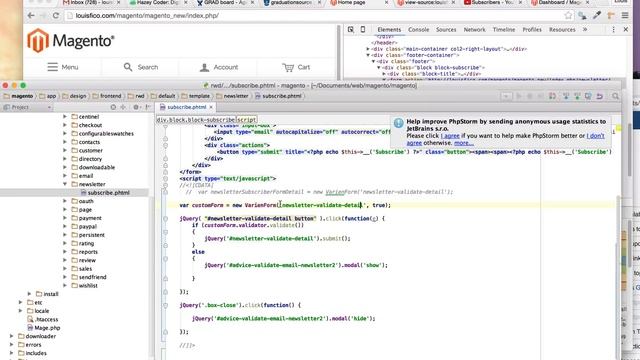The height and width of the screenshot is (360, 640).
Task: Select design breadcrumb in PhpStorm
Action: pyautogui.click(x=74, y=96)
